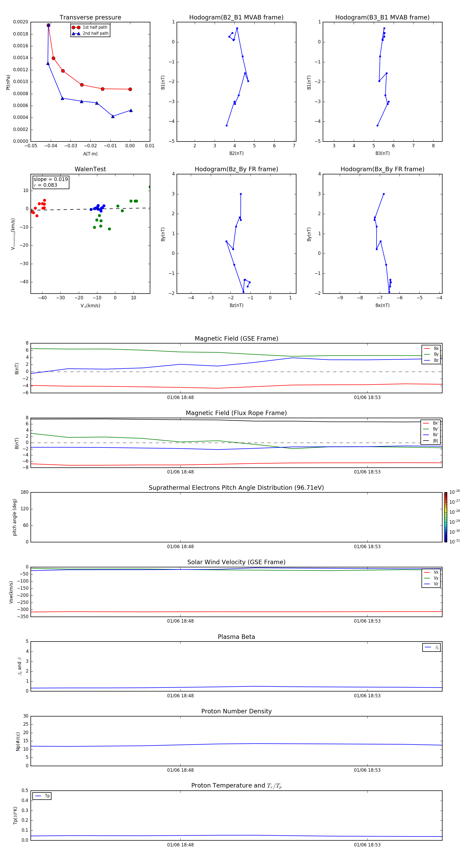Select the "1st half path" legend entry

pos(90,27)
